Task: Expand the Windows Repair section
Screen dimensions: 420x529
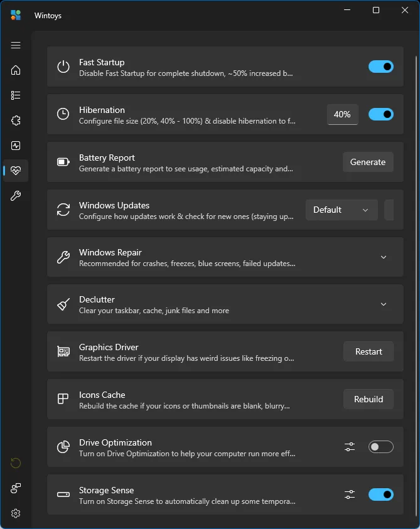Action: coord(384,257)
